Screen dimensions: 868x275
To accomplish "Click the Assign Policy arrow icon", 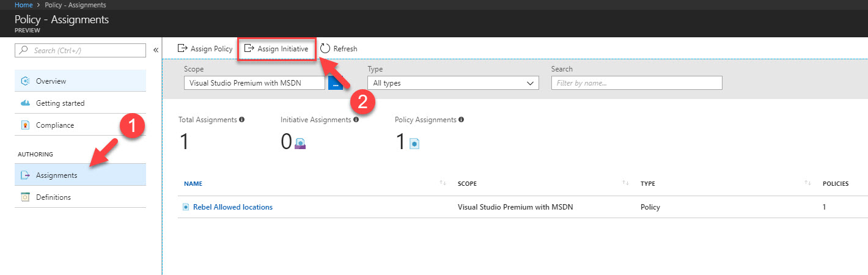I will (182, 48).
